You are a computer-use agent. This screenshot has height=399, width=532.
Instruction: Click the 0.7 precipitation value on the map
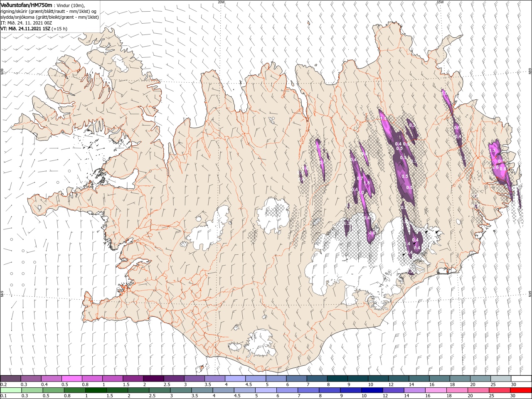click(x=360, y=178)
